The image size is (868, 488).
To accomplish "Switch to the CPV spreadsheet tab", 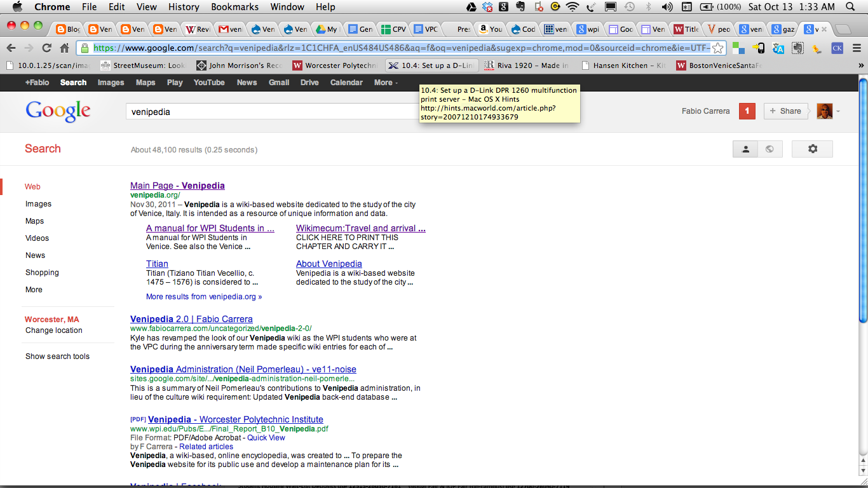I will point(393,29).
